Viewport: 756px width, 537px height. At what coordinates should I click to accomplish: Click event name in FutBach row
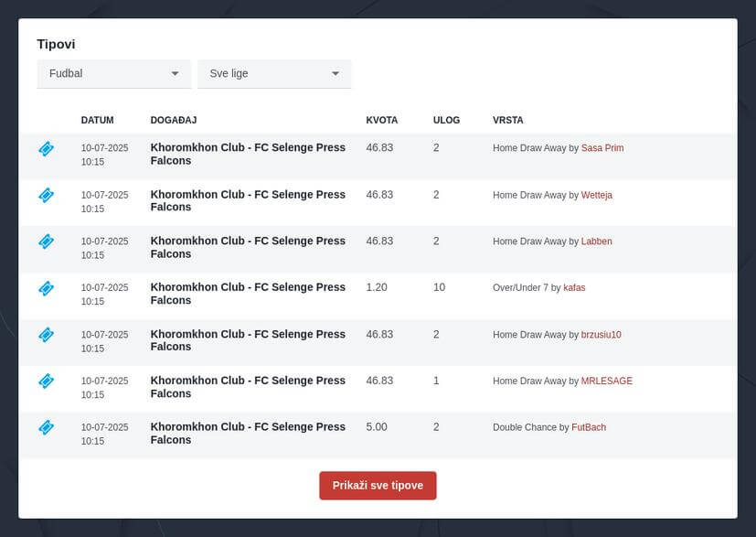tap(248, 434)
